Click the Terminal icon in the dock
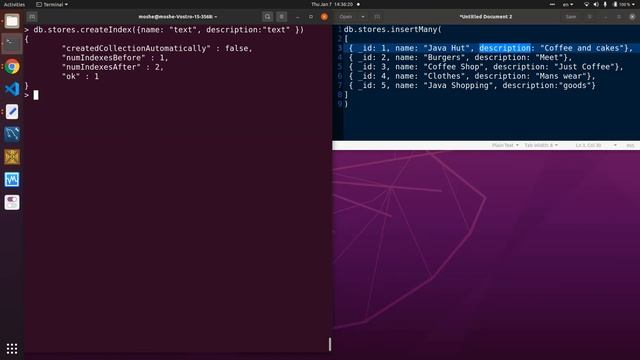 [x=12, y=44]
